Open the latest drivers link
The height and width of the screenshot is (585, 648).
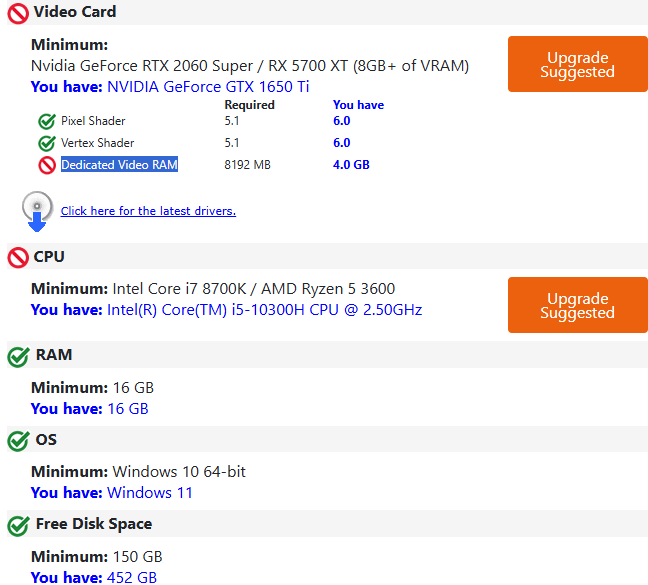(x=148, y=211)
